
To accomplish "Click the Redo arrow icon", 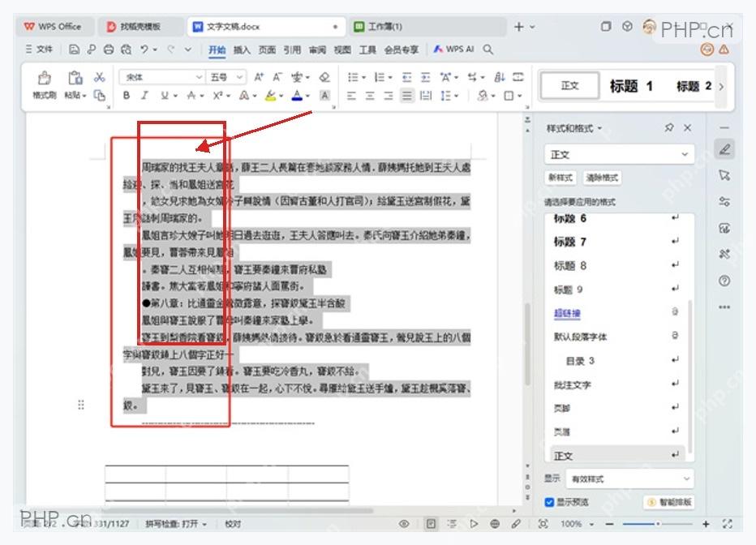I will [170, 49].
